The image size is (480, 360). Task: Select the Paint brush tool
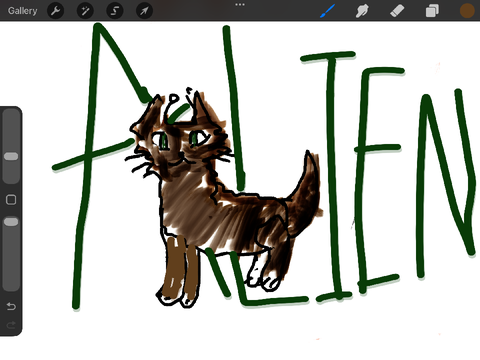pos(328,11)
